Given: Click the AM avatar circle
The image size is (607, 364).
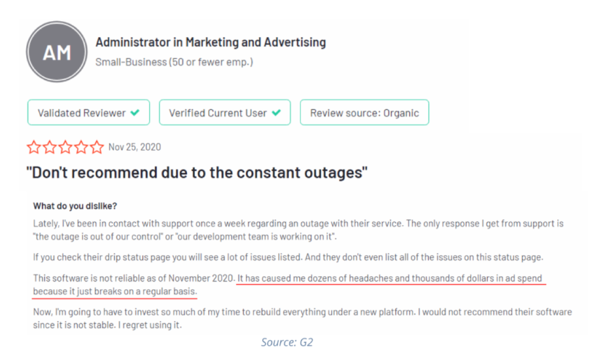Looking at the screenshot, I should (x=56, y=53).
